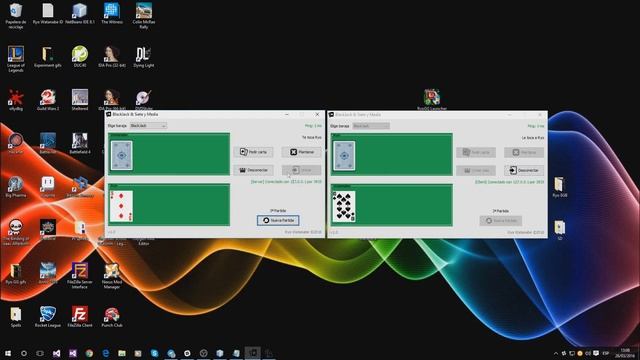The width and height of the screenshot is (640, 360).
Task: Select the DUC40 desktop icon
Action: (80, 57)
